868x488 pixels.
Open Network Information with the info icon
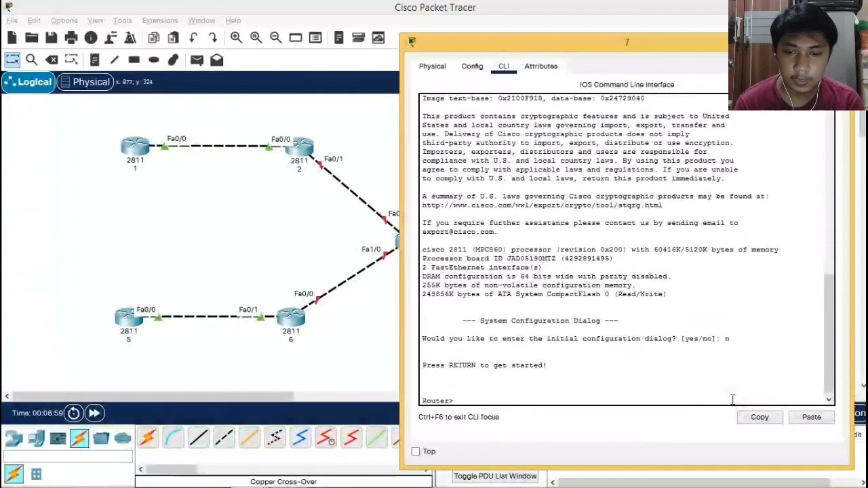coord(91,38)
